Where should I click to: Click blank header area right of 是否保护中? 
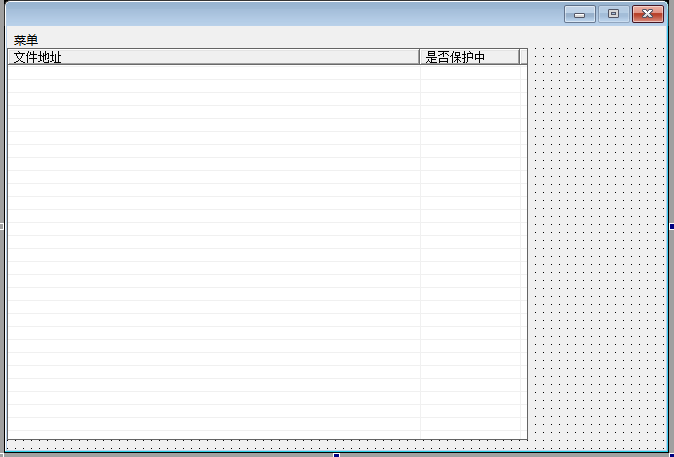point(524,57)
